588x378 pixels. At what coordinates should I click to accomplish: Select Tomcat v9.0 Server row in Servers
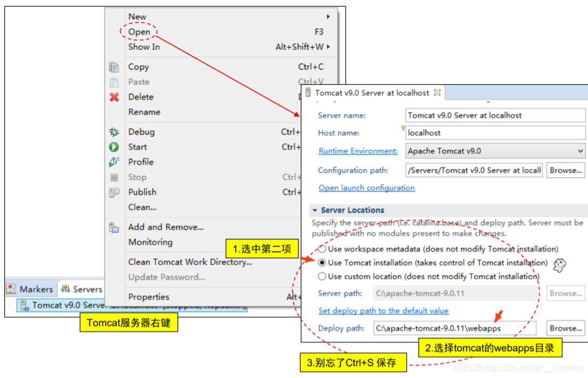[x=132, y=305]
